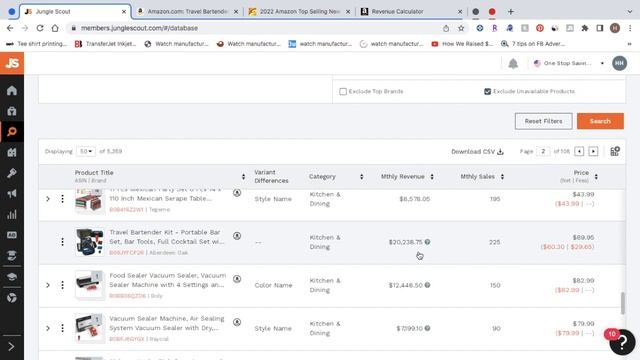Image resolution: width=640 pixels, height=360 pixels.
Task: Click the orange Search button
Action: [x=600, y=121]
